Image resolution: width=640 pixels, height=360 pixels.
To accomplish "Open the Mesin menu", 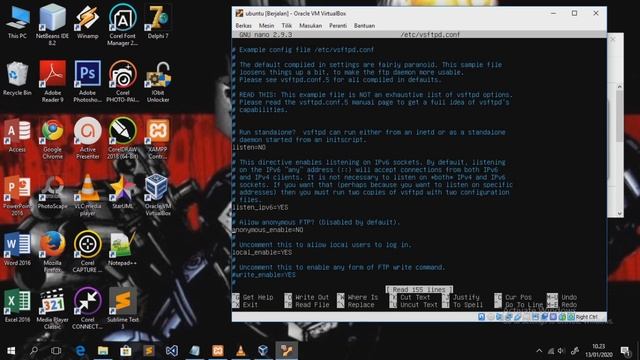I will point(266,25).
